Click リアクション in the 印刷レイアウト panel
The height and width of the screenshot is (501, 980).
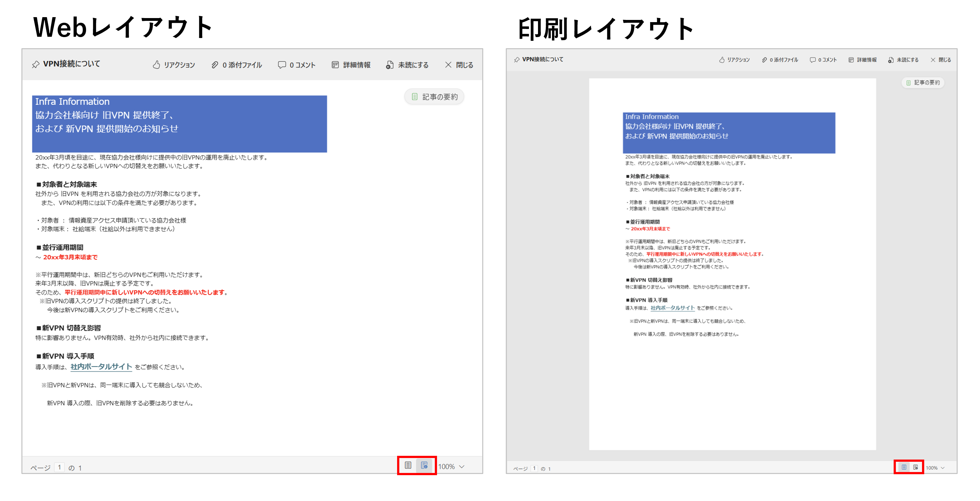coord(734,60)
